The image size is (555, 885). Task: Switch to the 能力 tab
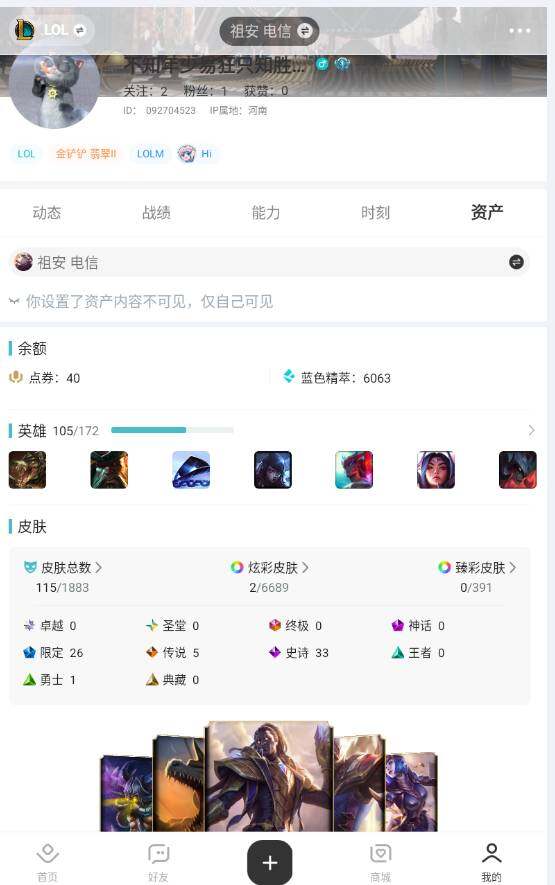coord(266,213)
